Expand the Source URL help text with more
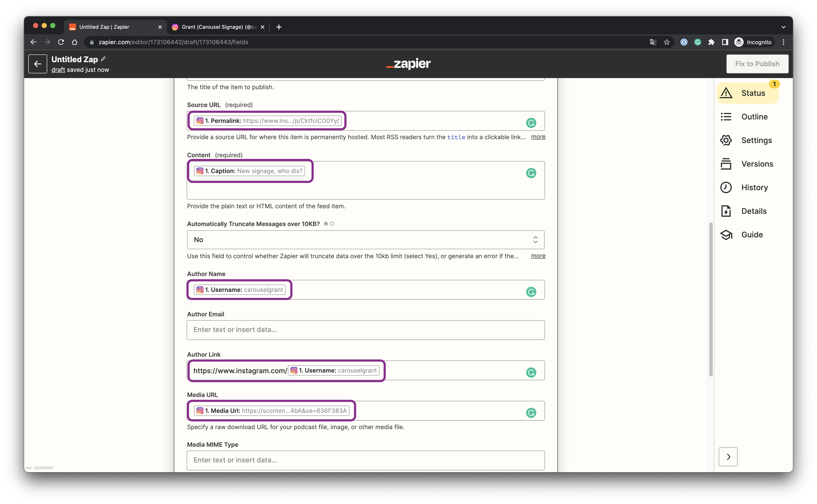The width and height of the screenshot is (817, 504). pyautogui.click(x=538, y=137)
